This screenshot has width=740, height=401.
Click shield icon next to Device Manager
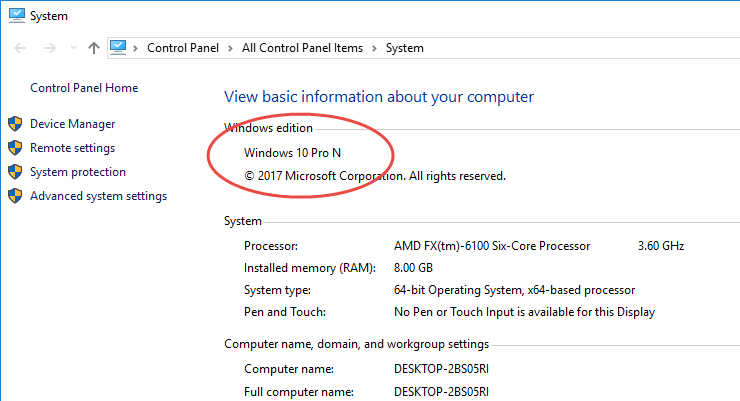(x=15, y=124)
